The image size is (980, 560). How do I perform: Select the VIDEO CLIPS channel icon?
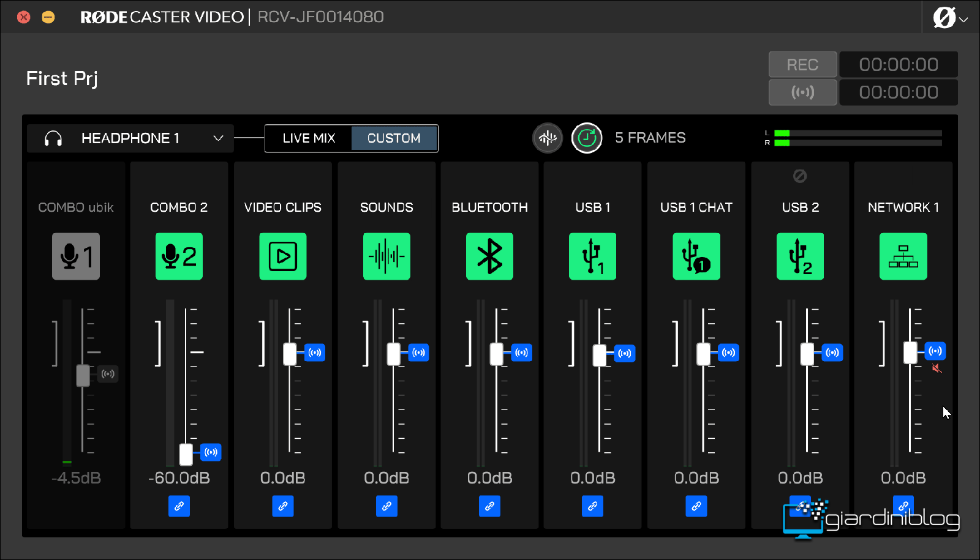tap(282, 256)
